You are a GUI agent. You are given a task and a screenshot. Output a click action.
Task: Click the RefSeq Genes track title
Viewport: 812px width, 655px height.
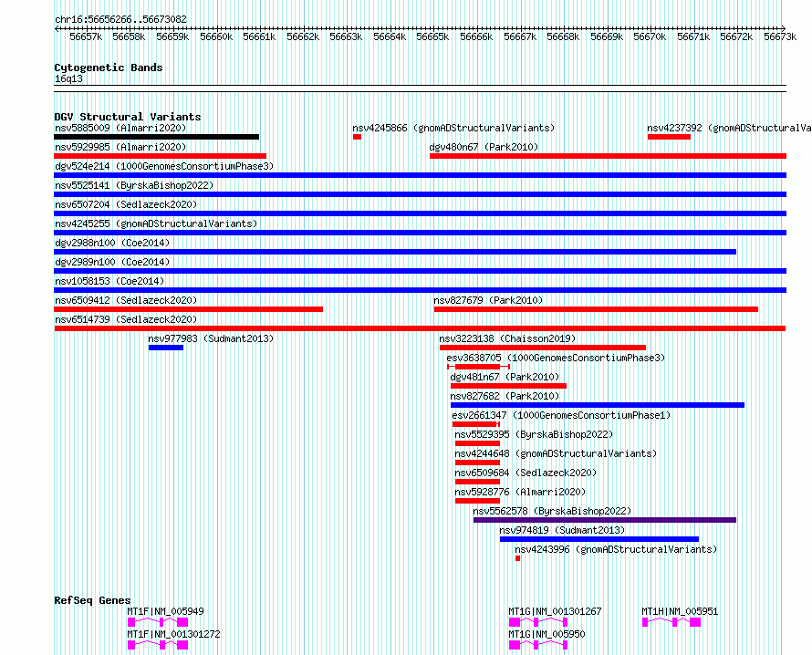point(92,600)
